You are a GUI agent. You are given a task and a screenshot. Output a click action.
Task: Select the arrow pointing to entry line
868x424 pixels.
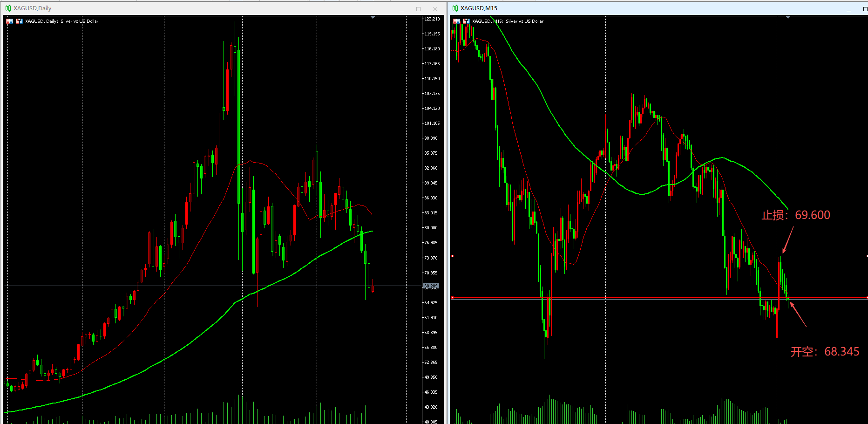click(x=798, y=315)
